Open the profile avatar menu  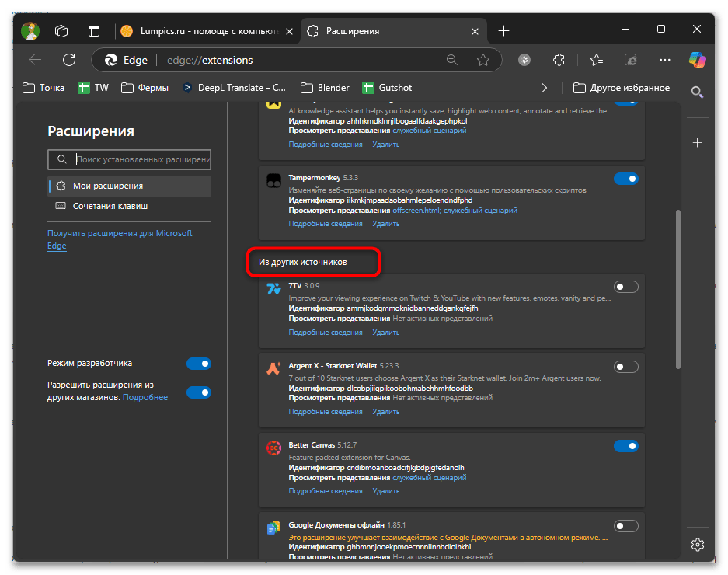(30, 31)
